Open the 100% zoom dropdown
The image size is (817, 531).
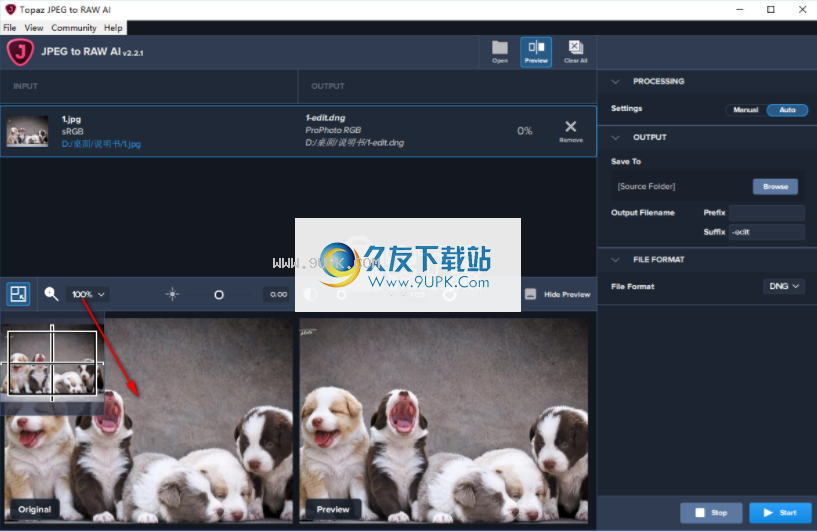click(88, 294)
